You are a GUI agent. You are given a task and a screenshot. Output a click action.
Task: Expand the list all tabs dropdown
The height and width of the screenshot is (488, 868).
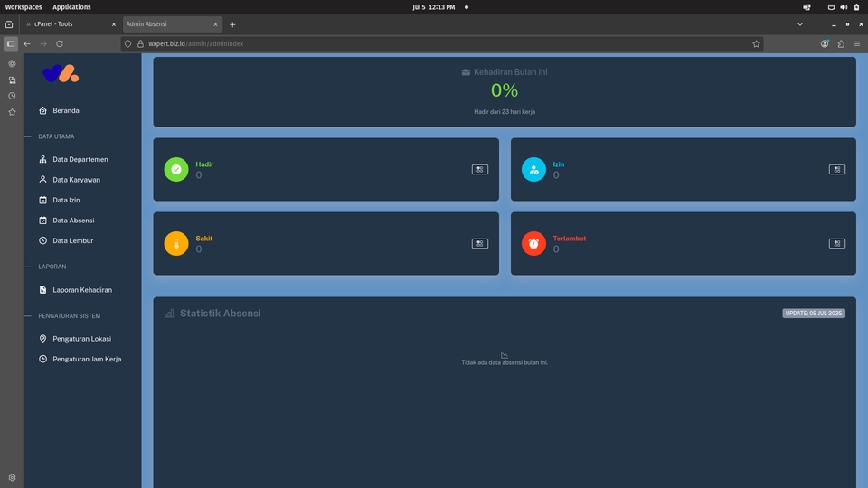click(x=800, y=24)
